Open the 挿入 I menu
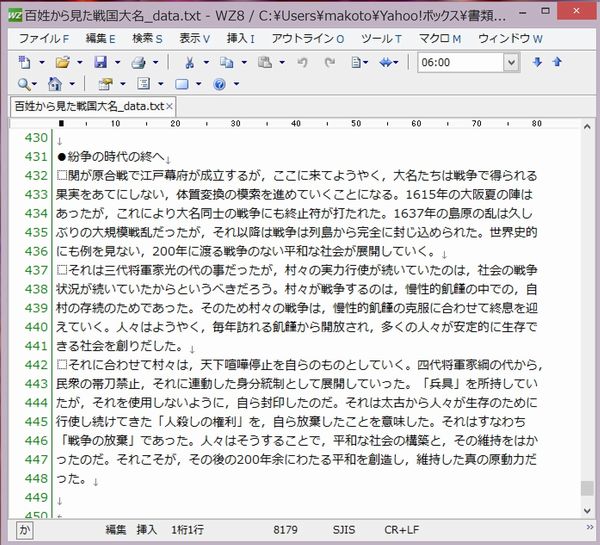Screen dimensions: 600x545 pos(241,39)
